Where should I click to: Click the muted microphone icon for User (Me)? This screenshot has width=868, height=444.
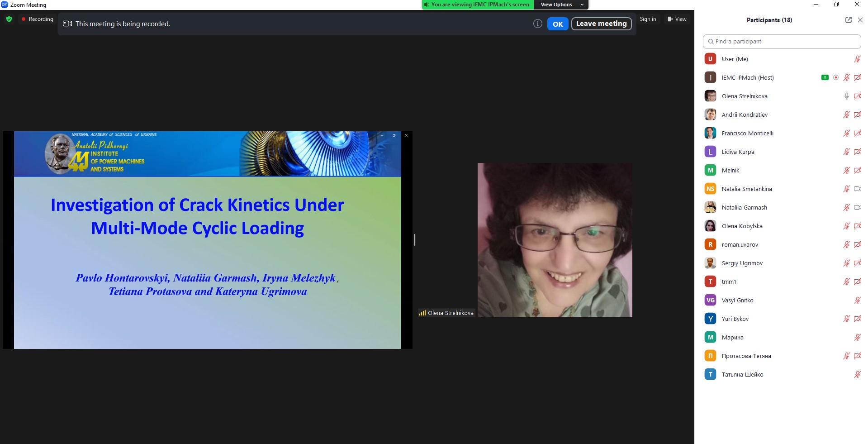click(857, 59)
